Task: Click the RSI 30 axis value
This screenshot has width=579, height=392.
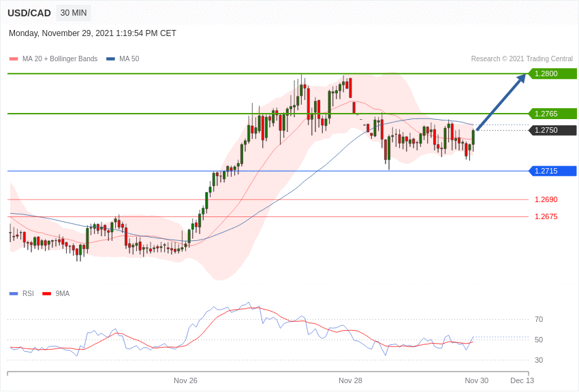Action: [x=539, y=360]
